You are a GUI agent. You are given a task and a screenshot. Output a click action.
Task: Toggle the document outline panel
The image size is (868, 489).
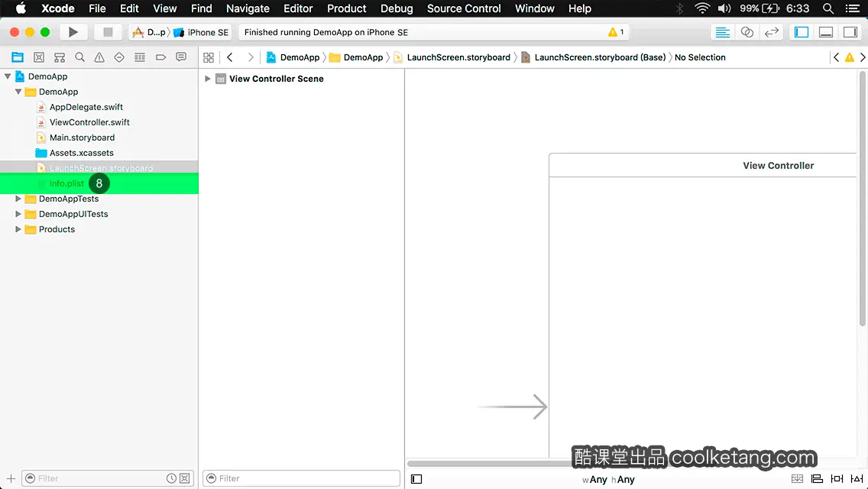click(x=416, y=479)
